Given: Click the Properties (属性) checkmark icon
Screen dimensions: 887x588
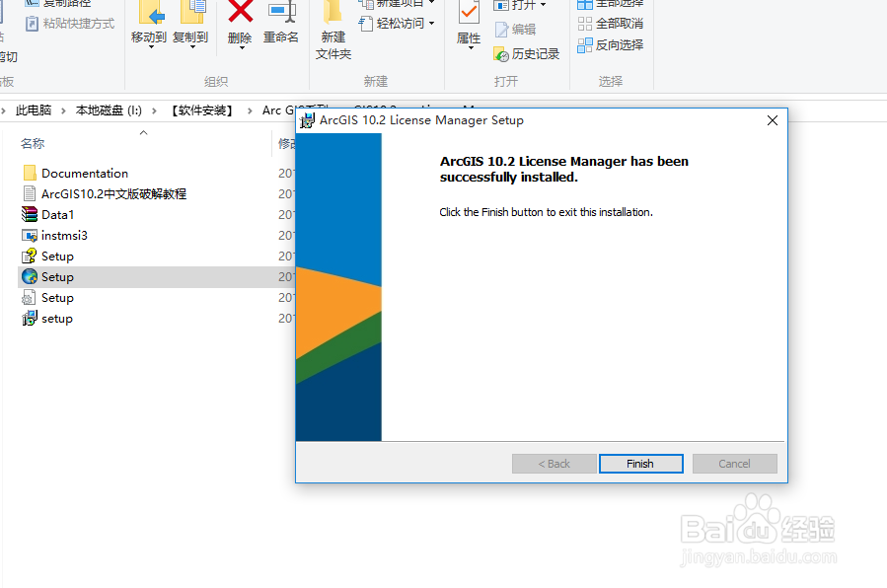Looking at the screenshot, I should (x=469, y=12).
